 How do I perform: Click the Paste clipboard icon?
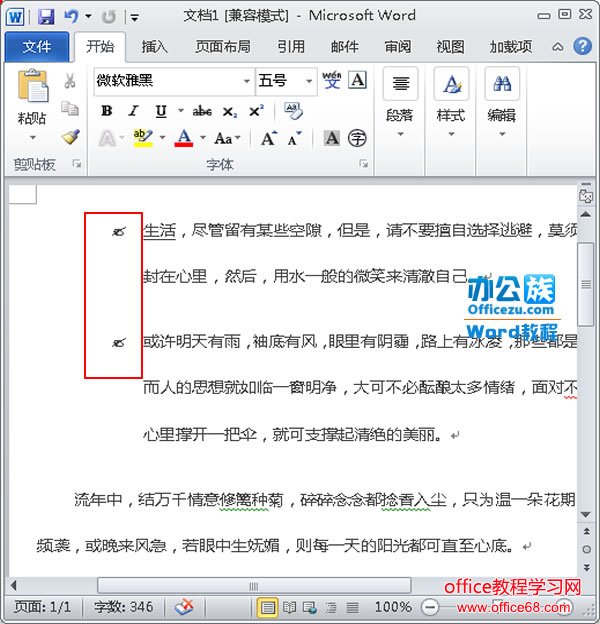(33, 85)
